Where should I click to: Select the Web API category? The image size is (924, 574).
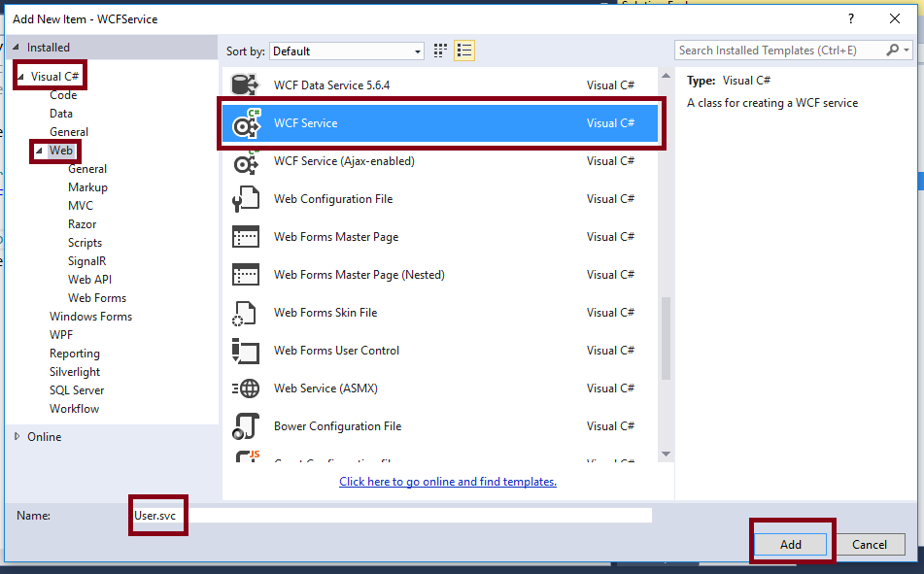click(89, 280)
